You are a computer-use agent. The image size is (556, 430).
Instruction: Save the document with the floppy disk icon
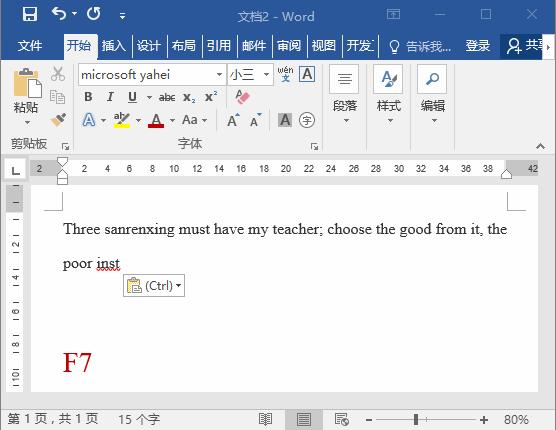coord(29,15)
